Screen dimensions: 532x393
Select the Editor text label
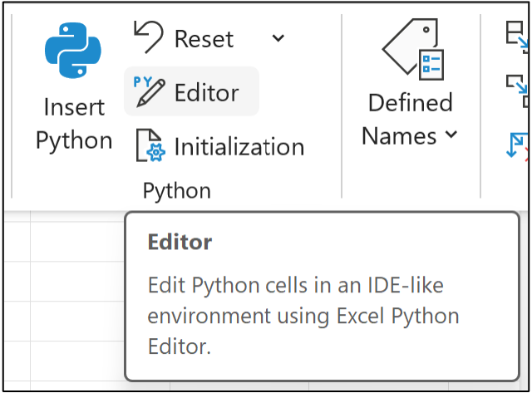coord(206,92)
